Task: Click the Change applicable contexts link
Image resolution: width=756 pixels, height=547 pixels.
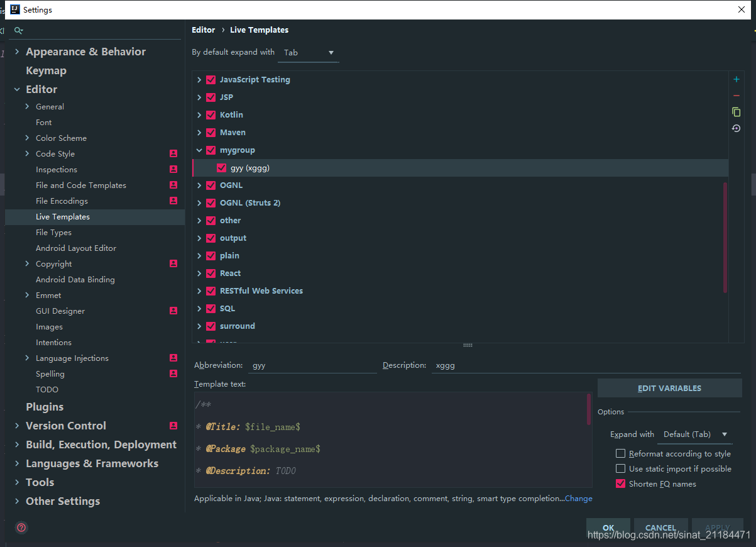Action: pos(579,498)
